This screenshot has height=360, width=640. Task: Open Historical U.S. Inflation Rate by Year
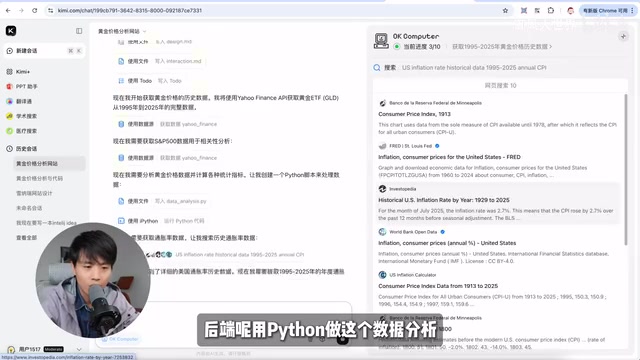click(444, 200)
